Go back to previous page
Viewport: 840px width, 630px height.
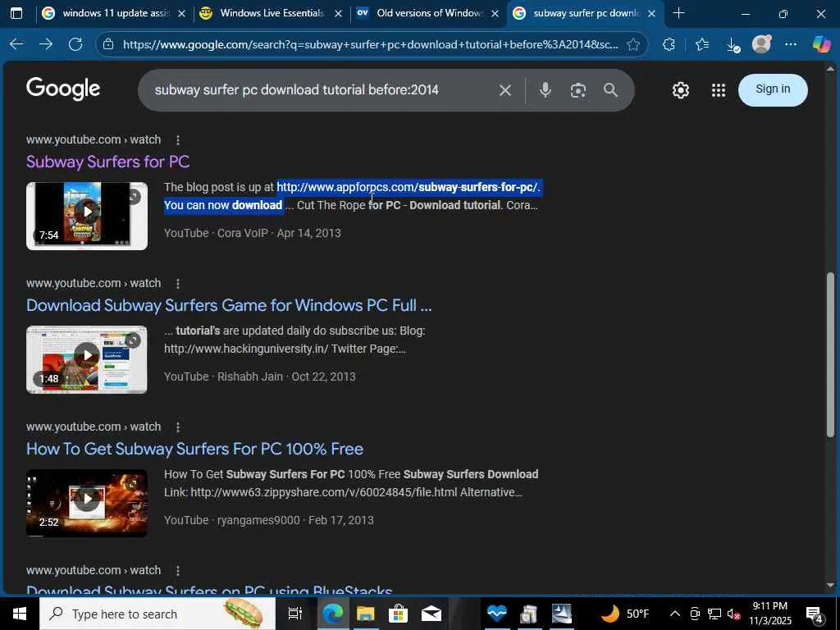[16, 44]
